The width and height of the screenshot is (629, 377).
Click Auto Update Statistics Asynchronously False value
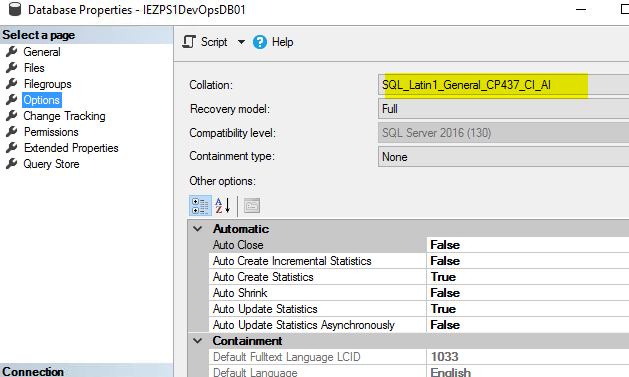click(x=445, y=325)
